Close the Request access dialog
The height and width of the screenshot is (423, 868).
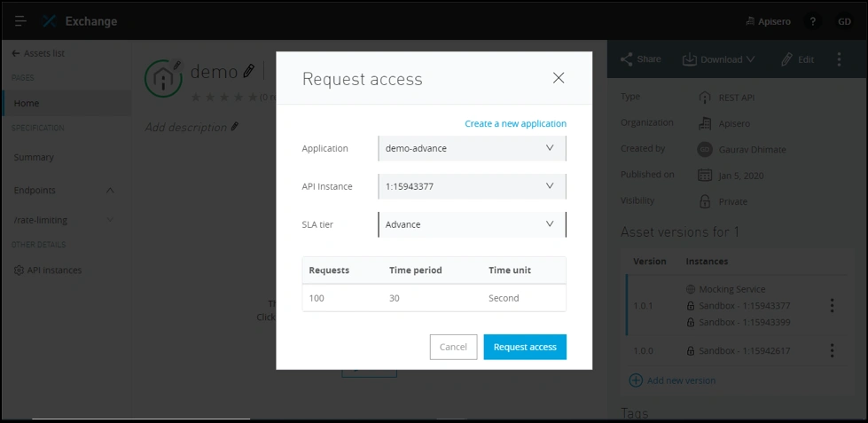pos(559,78)
